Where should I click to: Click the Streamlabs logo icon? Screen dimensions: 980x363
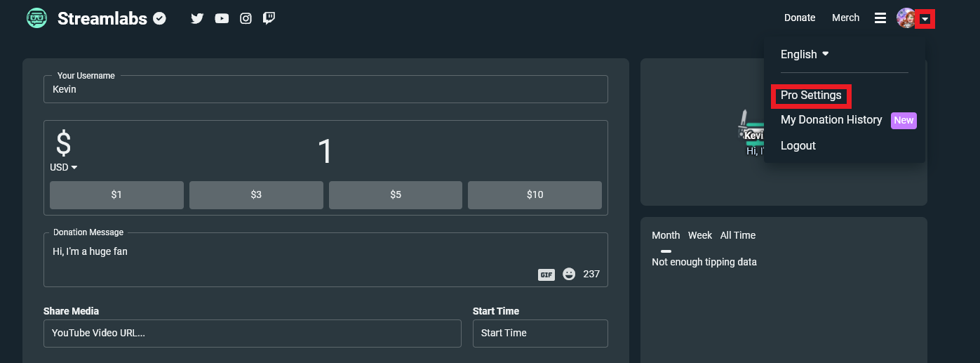(x=36, y=18)
